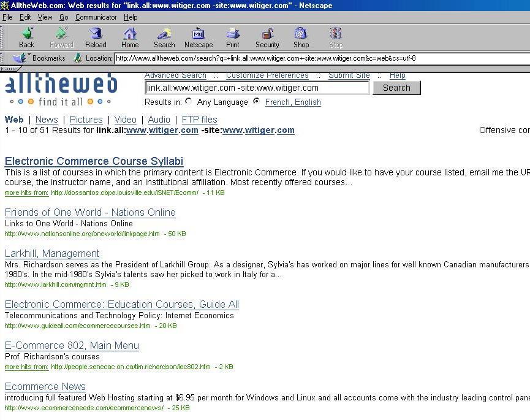Open the Communicator menu
The height and width of the screenshot is (420, 530).
pos(96,17)
